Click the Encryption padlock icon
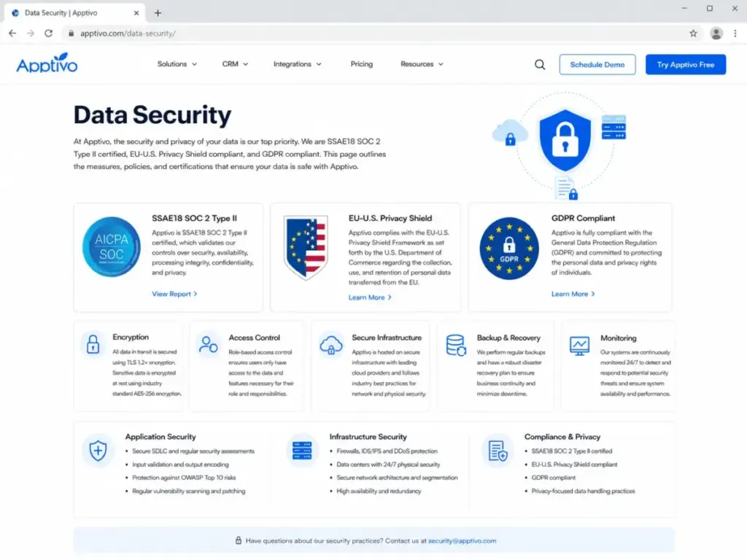This screenshot has width=747, height=560. pyautogui.click(x=93, y=344)
